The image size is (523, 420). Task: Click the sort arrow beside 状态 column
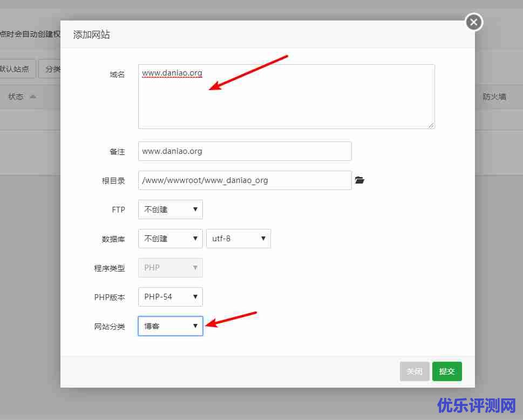tap(33, 97)
